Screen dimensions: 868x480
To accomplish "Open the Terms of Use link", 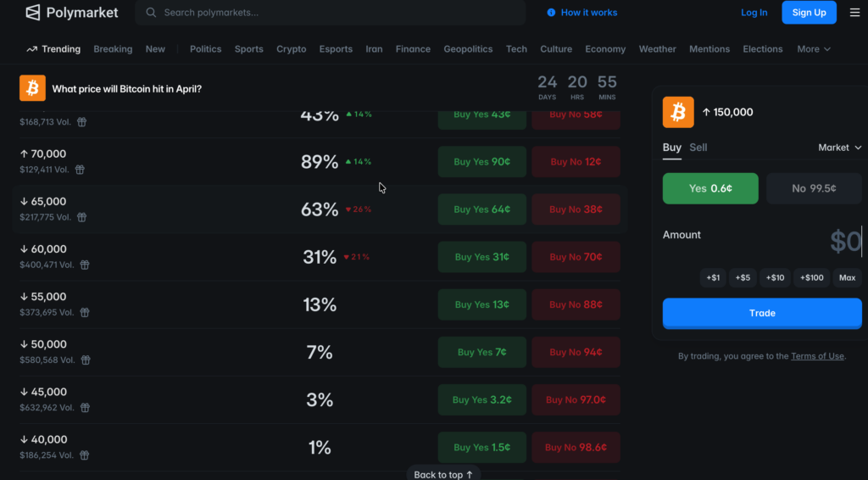I will point(817,356).
